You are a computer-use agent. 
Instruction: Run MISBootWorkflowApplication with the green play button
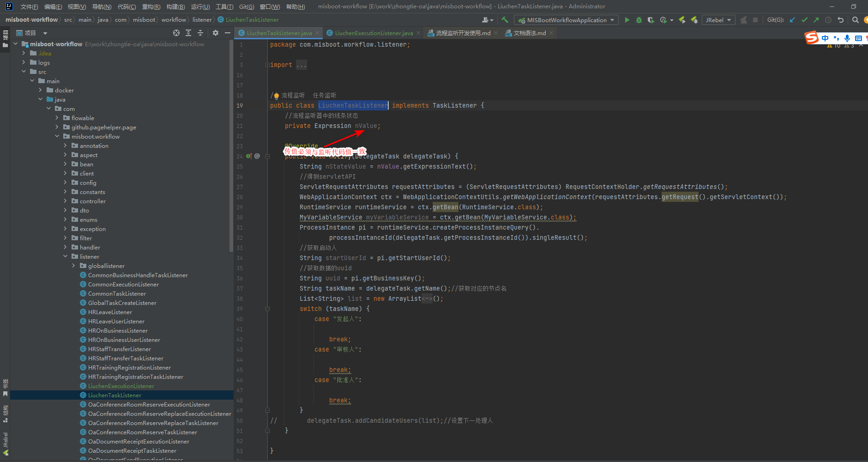click(x=627, y=20)
